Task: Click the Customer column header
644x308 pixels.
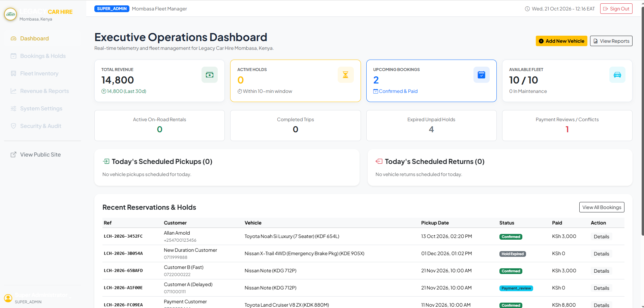Action: (175, 223)
